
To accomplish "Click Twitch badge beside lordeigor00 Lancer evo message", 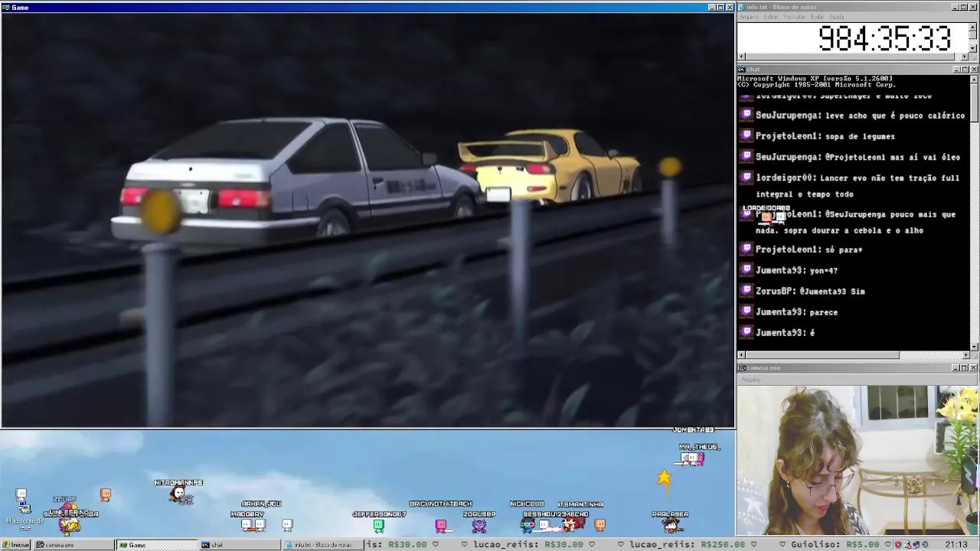I will click(746, 178).
